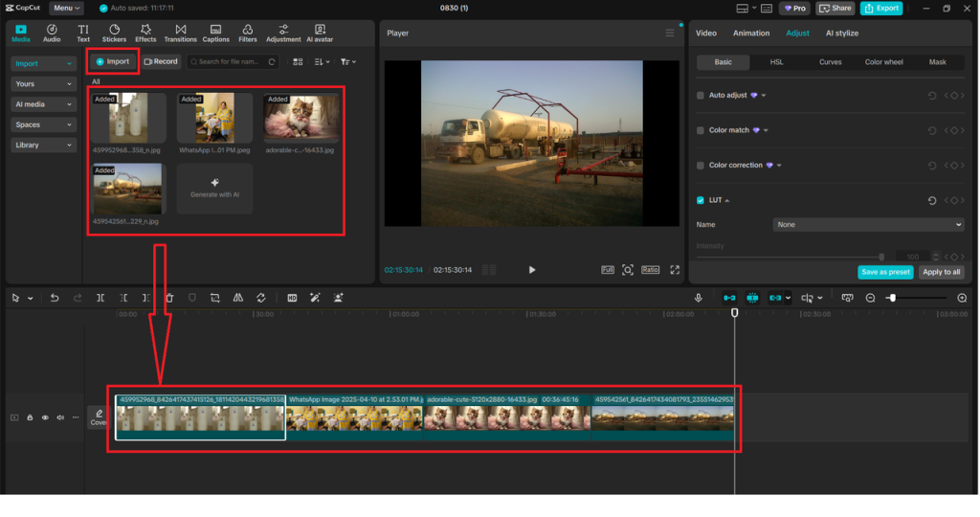Open the media sort options dropdown
Image resolution: width=980 pixels, height=517 pixels.
click(322, 62)
